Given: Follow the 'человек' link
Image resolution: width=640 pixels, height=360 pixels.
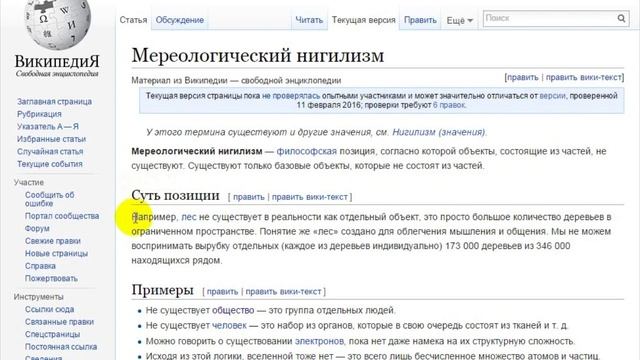Looking at the screenshot, I should point(229,326).
